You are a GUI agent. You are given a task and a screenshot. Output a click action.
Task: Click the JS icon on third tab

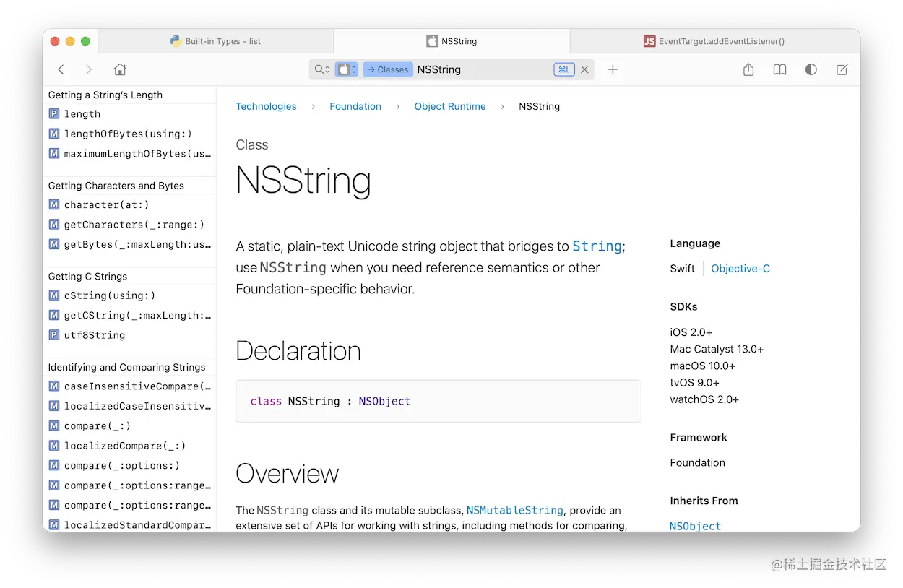pyautogui.click(x=649, y=41)
